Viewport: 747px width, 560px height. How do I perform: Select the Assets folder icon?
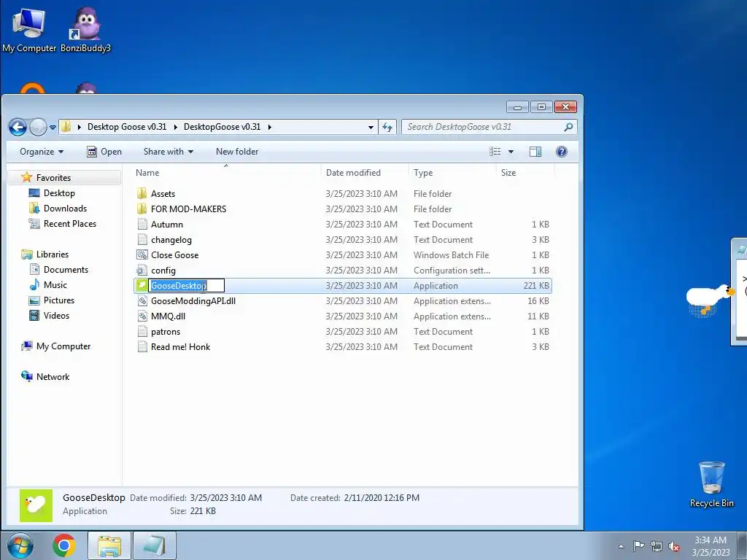click(x=142, y=193)
